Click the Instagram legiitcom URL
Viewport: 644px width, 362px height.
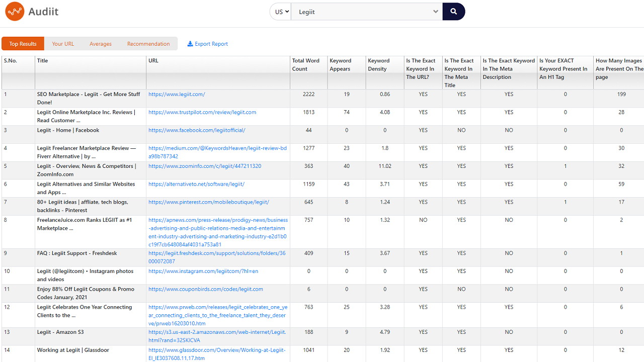203,271
